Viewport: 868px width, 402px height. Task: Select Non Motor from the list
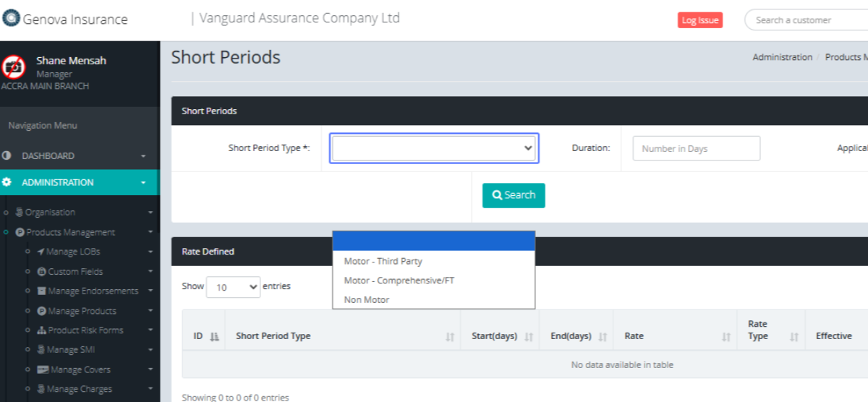pos(366,299)
